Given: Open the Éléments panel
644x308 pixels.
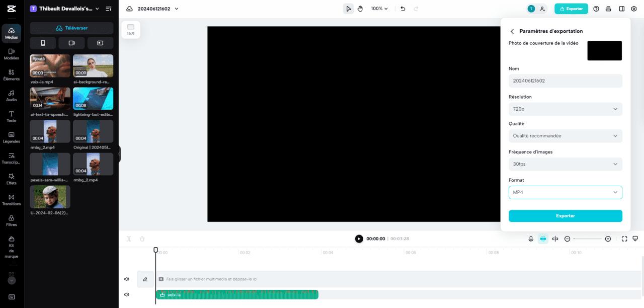Looking at the screenshot, I should coord(12,75).
